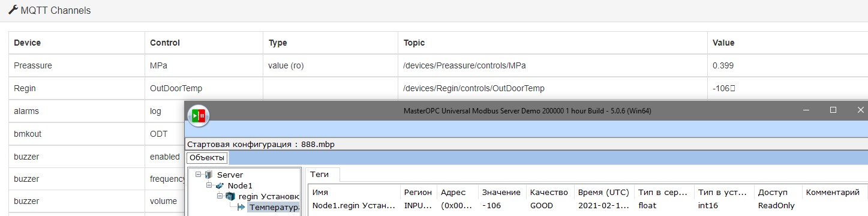Select the Node1.regin tag row
Image resolution: width=868 pixels, height=216 pixels.
click(588, 205)
